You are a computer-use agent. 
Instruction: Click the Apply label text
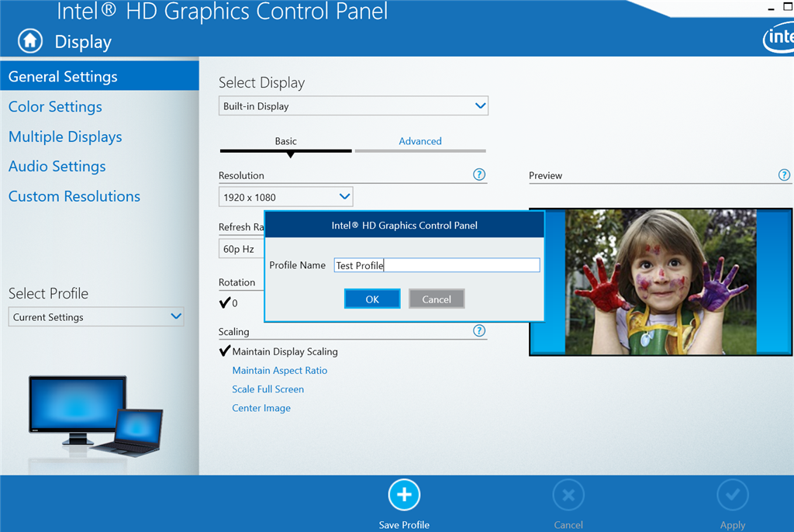click(732, 526)
